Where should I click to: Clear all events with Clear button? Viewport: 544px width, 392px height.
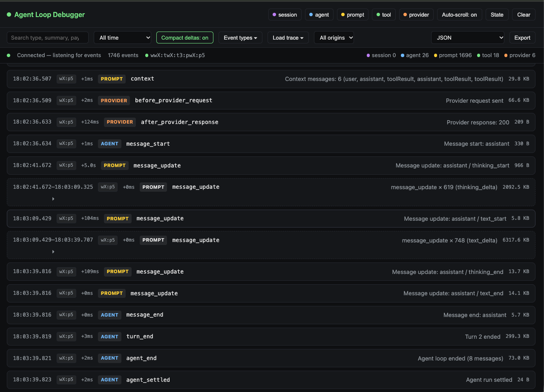point(524,14)
